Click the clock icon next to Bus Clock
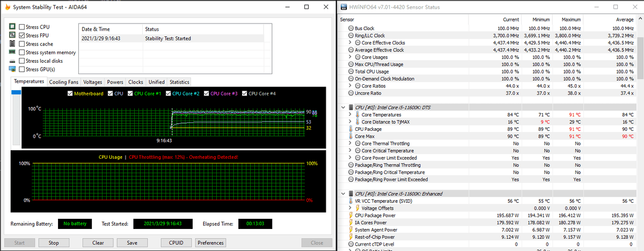 [x=351, y=28]
